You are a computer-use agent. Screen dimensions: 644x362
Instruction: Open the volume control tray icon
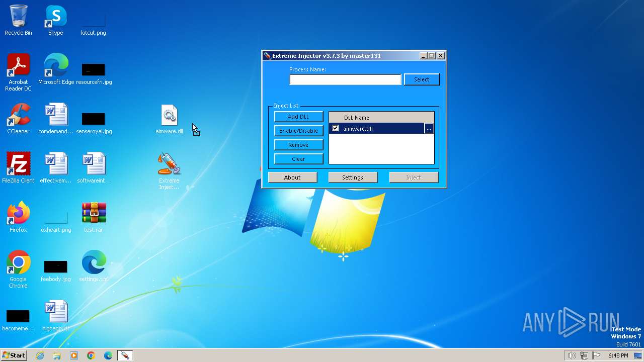pyautogui.click(x=572, y=355)
